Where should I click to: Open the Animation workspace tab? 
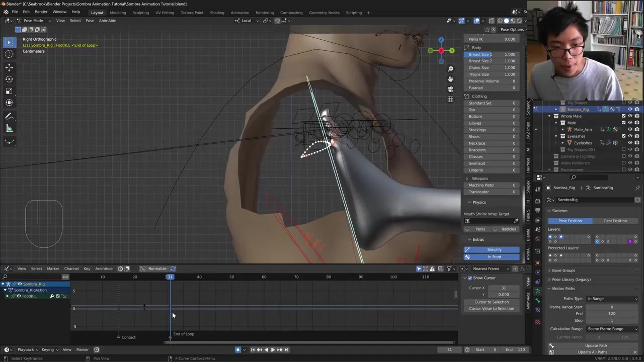tap(239, 13)
